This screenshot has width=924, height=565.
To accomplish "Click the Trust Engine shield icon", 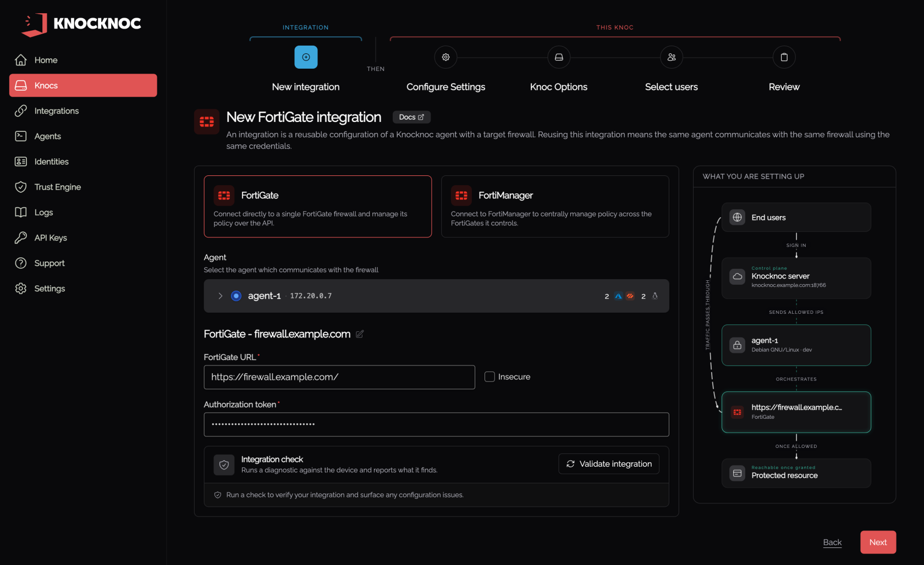I will (x=21, y=187).
